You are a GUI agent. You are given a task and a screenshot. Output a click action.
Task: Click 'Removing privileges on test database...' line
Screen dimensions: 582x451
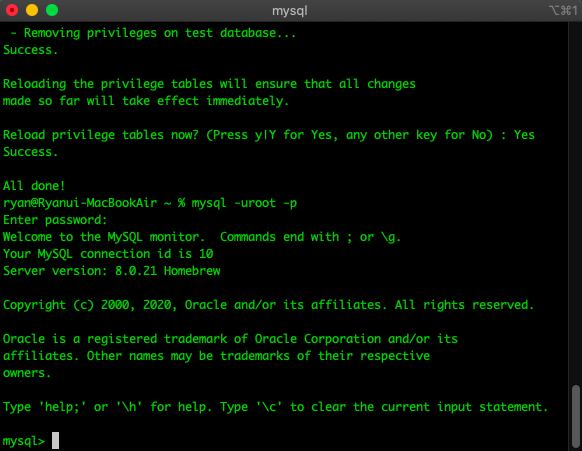(153, 33)
